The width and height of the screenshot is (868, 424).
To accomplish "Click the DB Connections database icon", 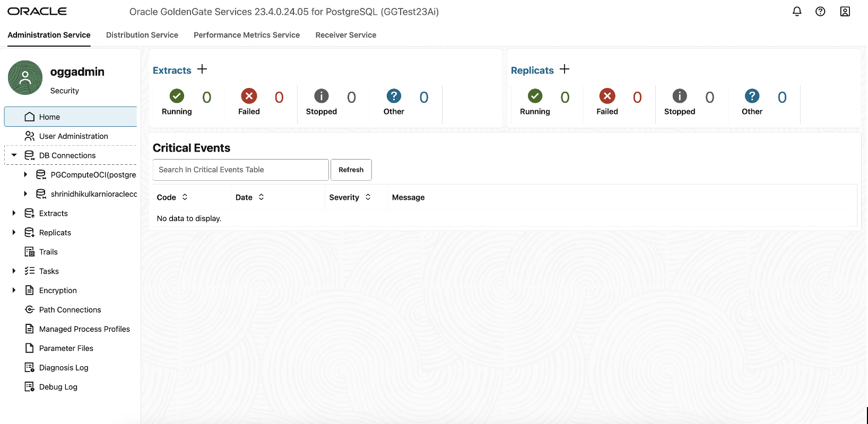I will coord(30,155).
